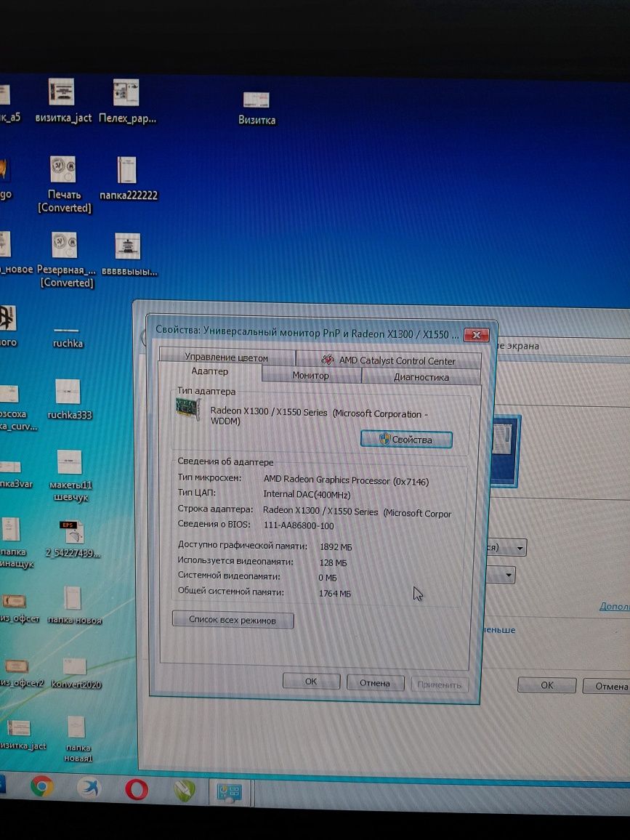Click the Список всех режимов button

click(233, 620)
